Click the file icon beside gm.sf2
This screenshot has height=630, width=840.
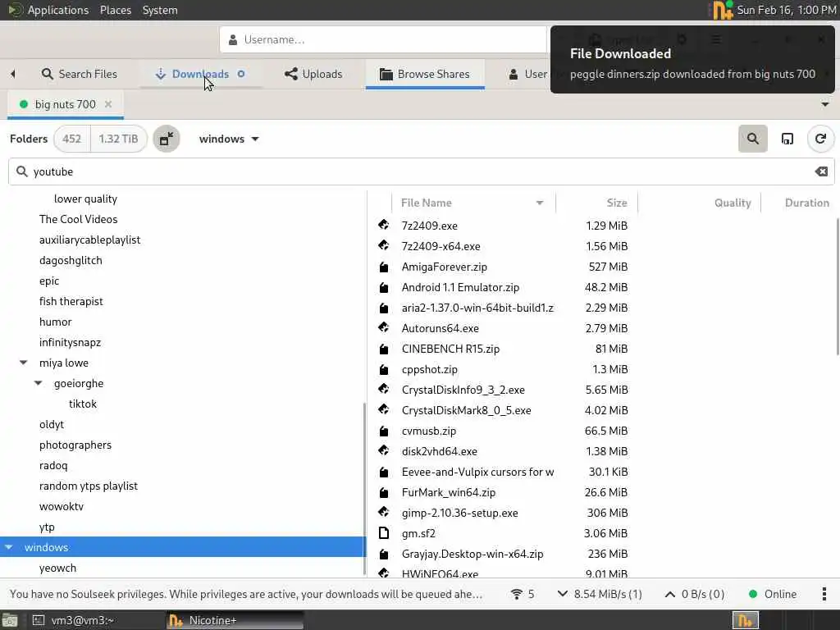click(x=384, y=532)
